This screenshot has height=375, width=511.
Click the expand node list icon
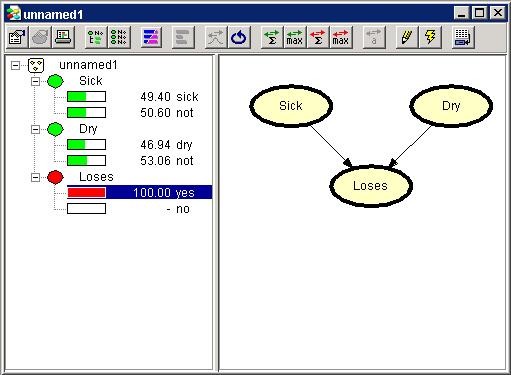click(96, 37)
